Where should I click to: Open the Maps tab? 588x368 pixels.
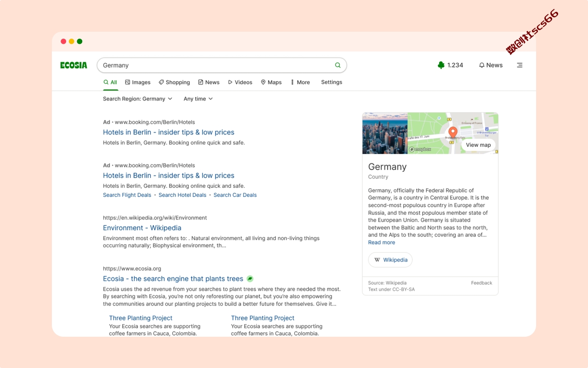[x=271, y=82]
